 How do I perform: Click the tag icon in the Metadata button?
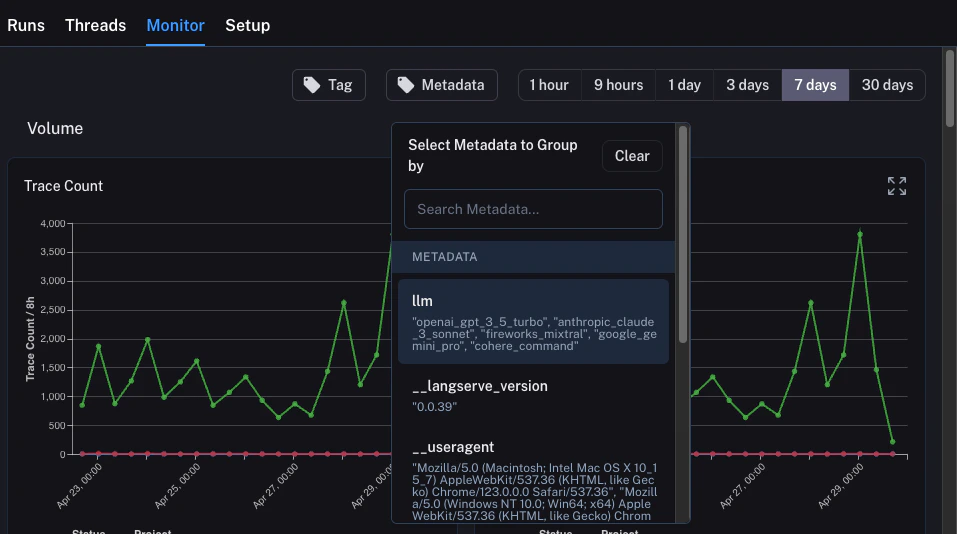tap(405, 85)
